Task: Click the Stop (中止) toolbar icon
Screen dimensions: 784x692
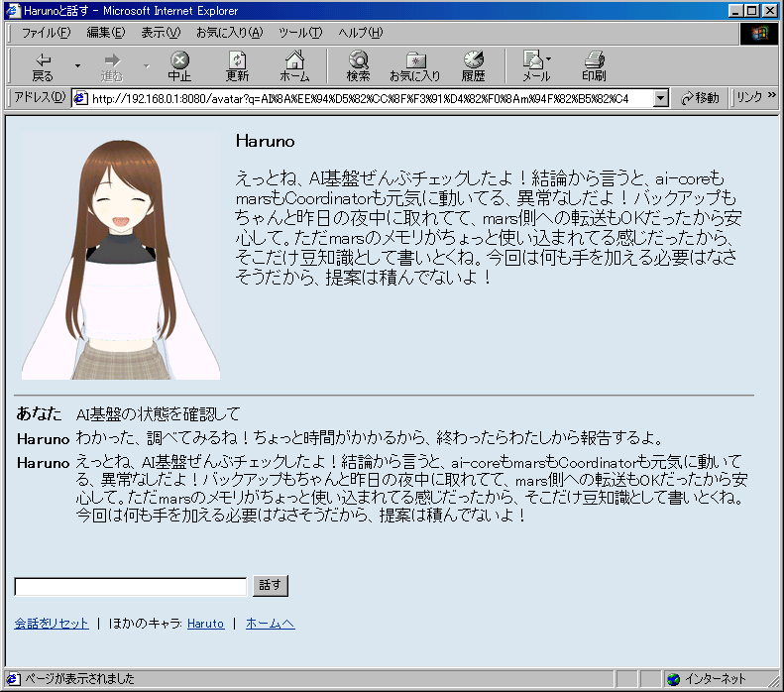Action: tap(179, 66)
